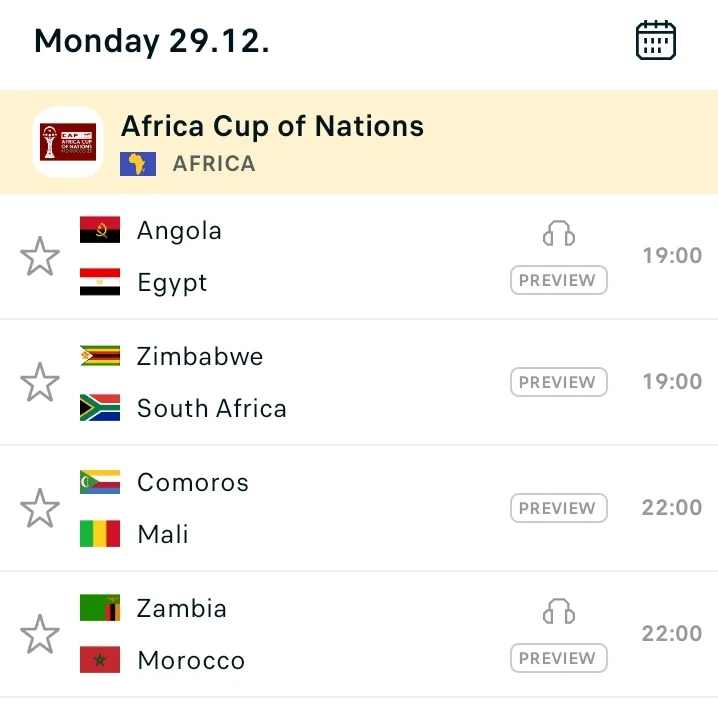This screenshot has width=718, height=711.
Task: Click the headphones icon for Angola vs Egypt
Action: coord(559,233)
